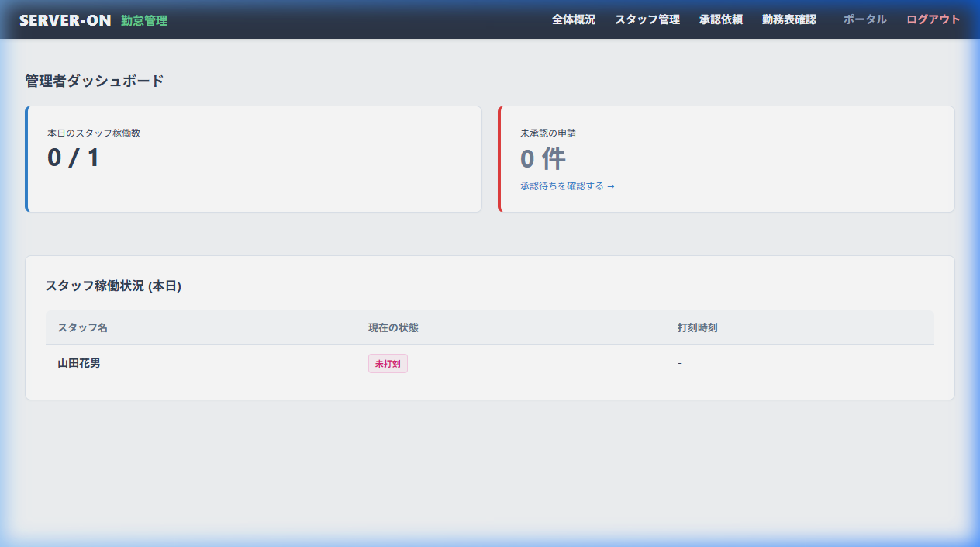Click the 管理者ダッシュボード heading
Screen dimensions: 980x547
(95, 81)
